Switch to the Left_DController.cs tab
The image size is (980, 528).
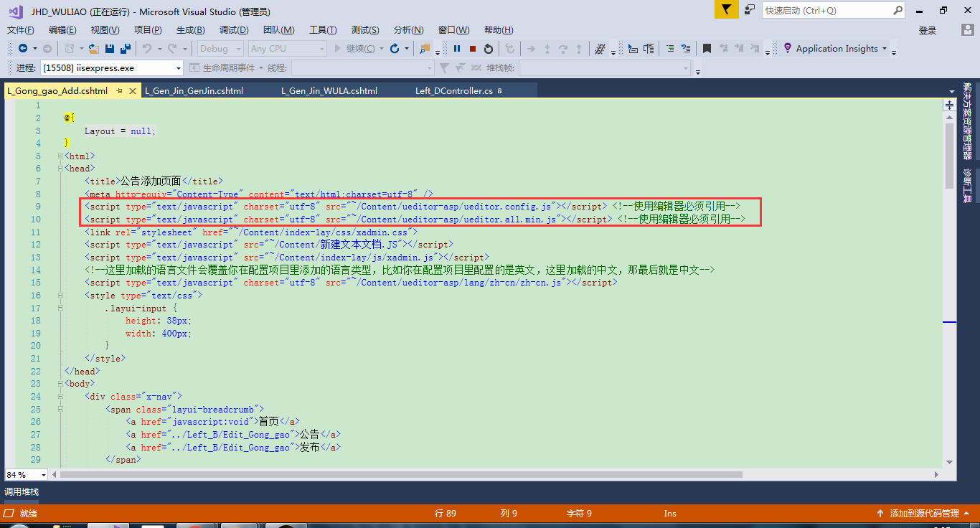453,91
